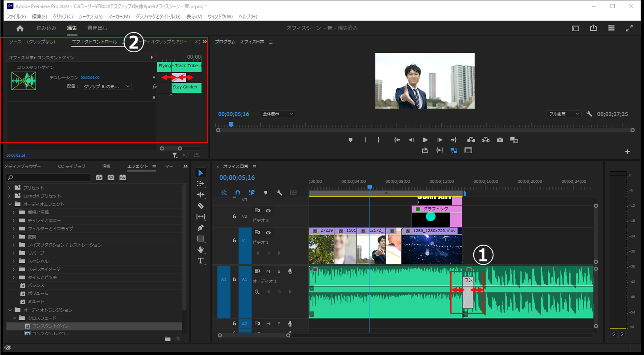The width and height of the screenshot is (644, 355).
Task: Expand the プリセット folder
Action: click(10, 188)
